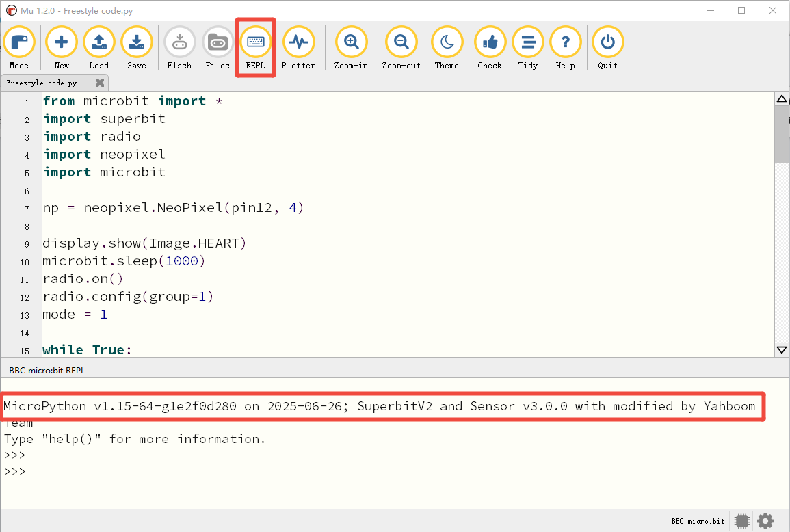The width and height of the screenshot is (790, 532).
Task: Click the 'mode = 1' line
Action: pyautogui.click(x=75, y=315)
